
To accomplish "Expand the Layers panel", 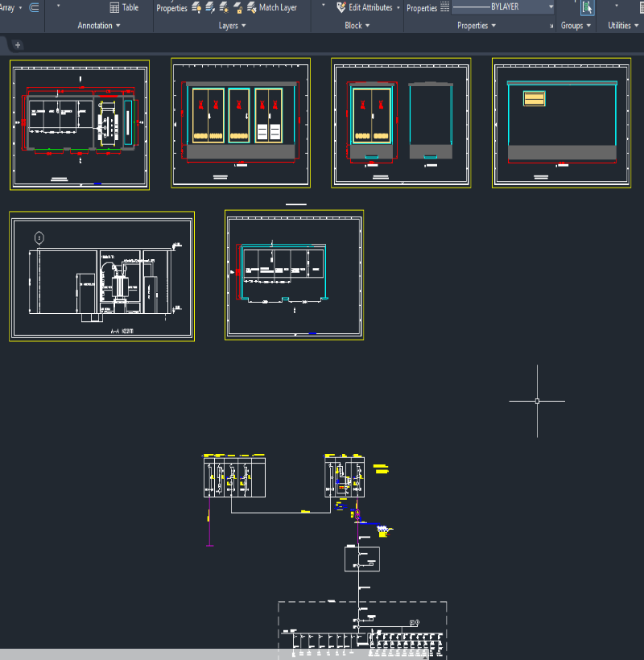I will (233, 26).
